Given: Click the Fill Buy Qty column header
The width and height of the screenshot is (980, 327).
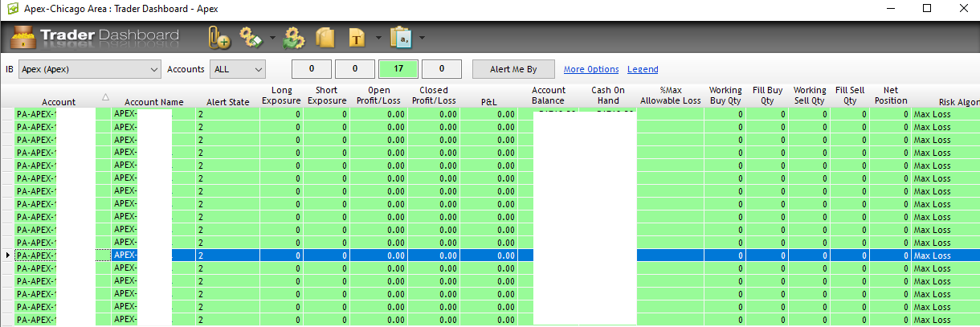Looking at the screenshot, I should (x=768, y=96).
